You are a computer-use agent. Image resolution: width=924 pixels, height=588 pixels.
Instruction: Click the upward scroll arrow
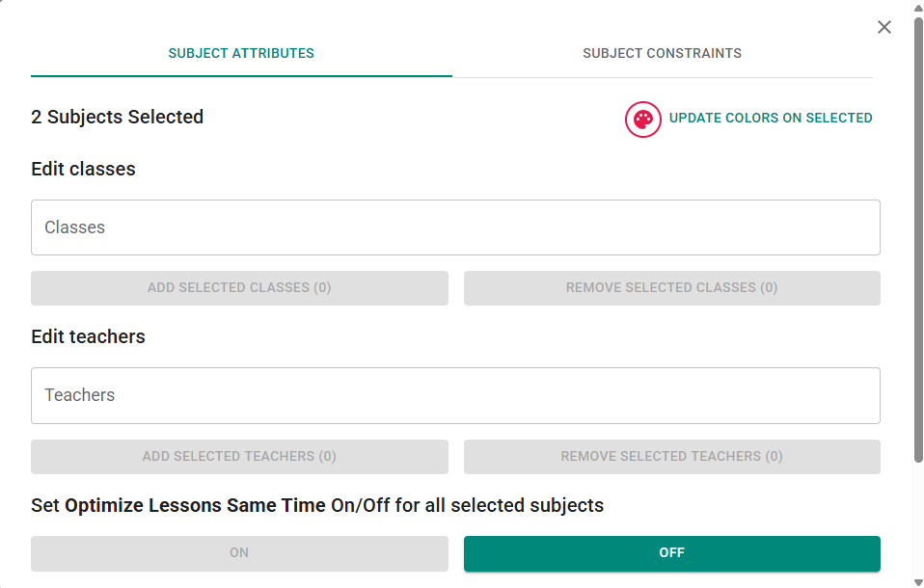916,8
